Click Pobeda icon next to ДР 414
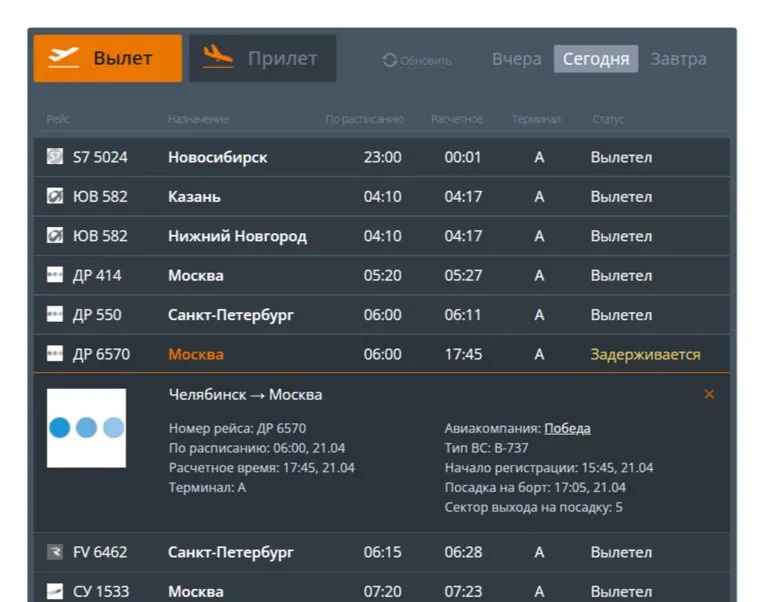 55,275
